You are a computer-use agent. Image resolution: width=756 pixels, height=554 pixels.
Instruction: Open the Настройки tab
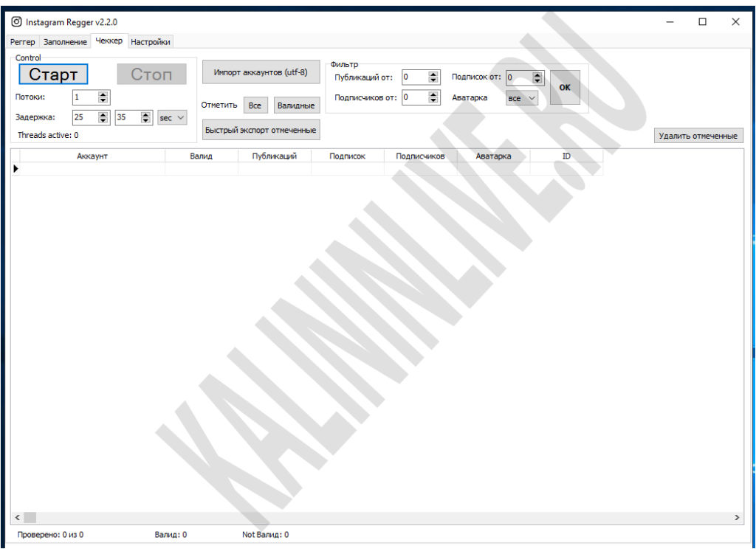tap(151, 42)
